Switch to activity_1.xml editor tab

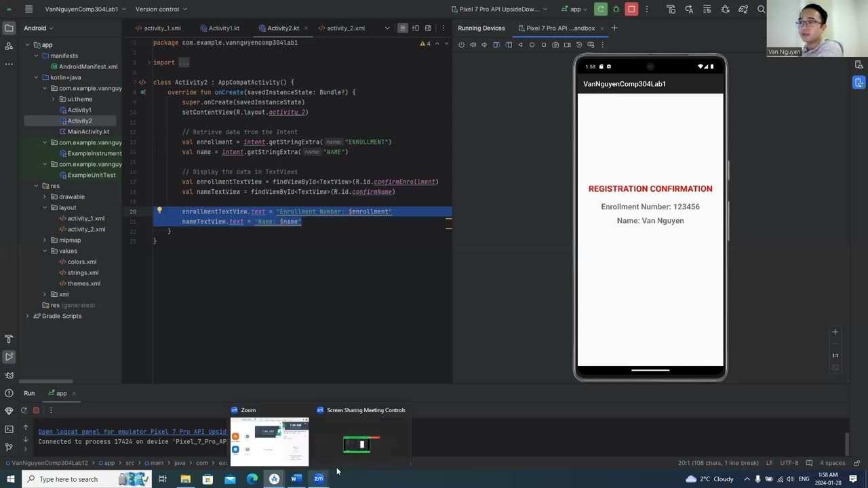[157, 28]
